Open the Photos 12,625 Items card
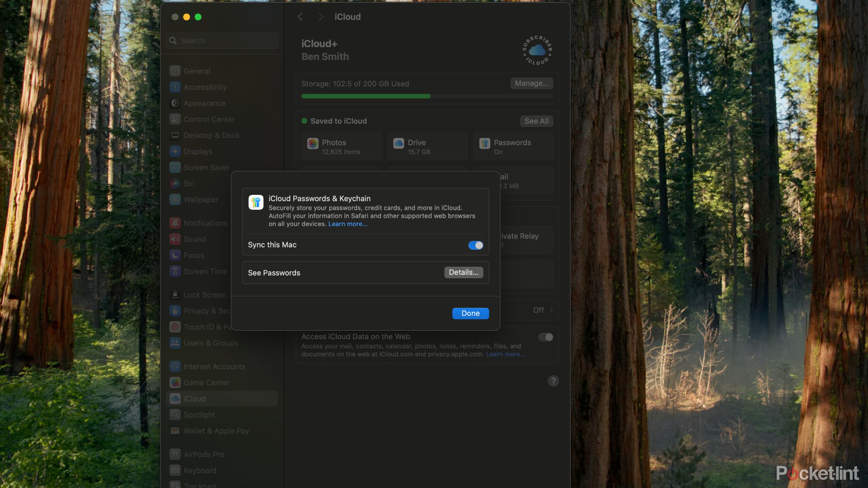The height and width of the screenshot is (488, 868). click(x=341, y=146)
